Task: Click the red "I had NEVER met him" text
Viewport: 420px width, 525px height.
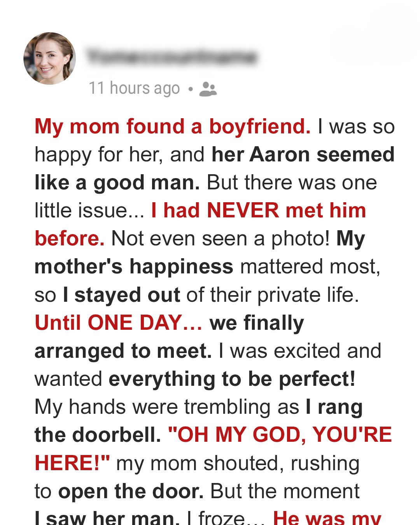Action: coord(259,211)
